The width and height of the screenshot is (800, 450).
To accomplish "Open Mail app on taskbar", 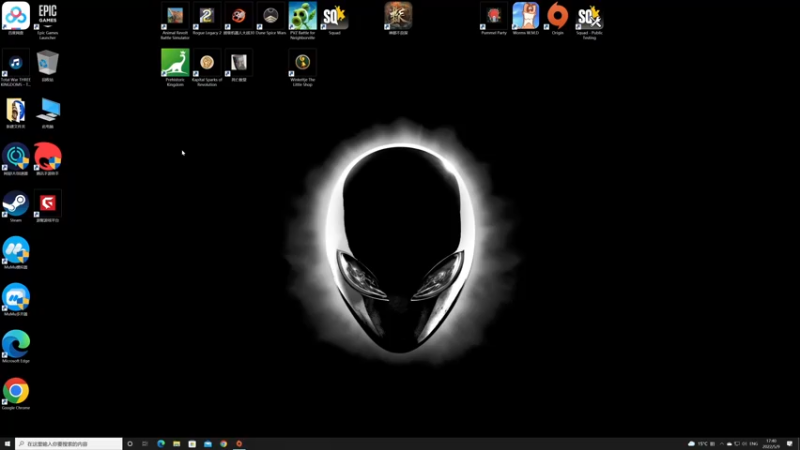I will click(208, 444).
